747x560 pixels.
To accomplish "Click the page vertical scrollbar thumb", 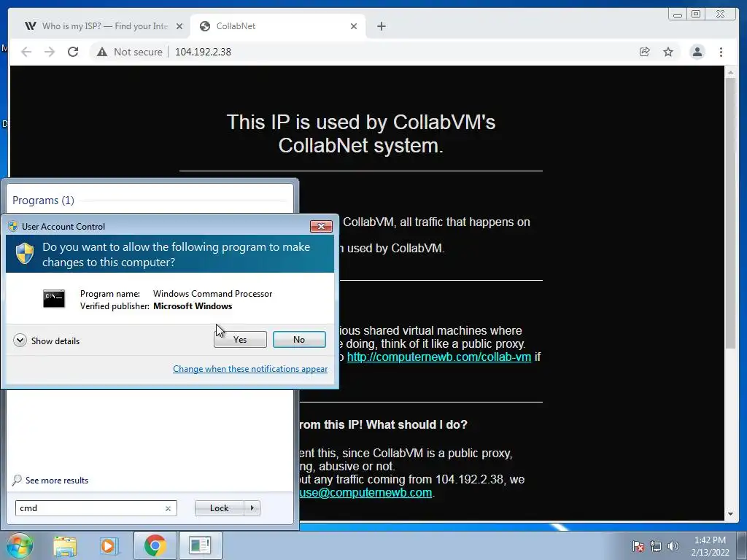I will (730, 214).
